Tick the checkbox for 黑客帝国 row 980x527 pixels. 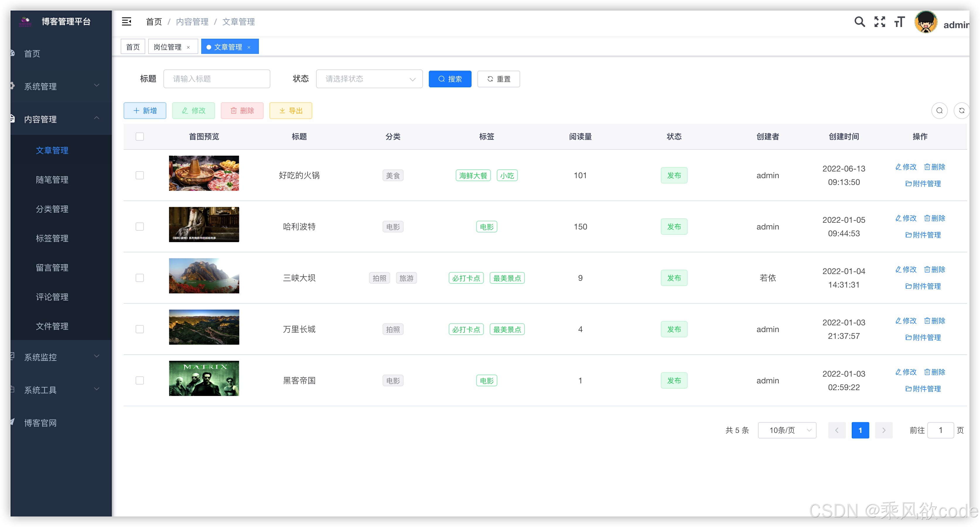[x=140, y=380]
